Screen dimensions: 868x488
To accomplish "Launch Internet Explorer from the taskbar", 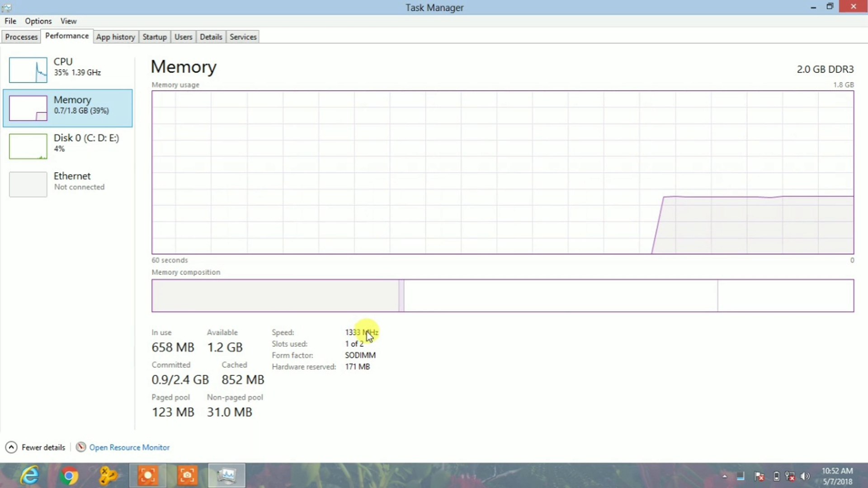I will point(29,475).
